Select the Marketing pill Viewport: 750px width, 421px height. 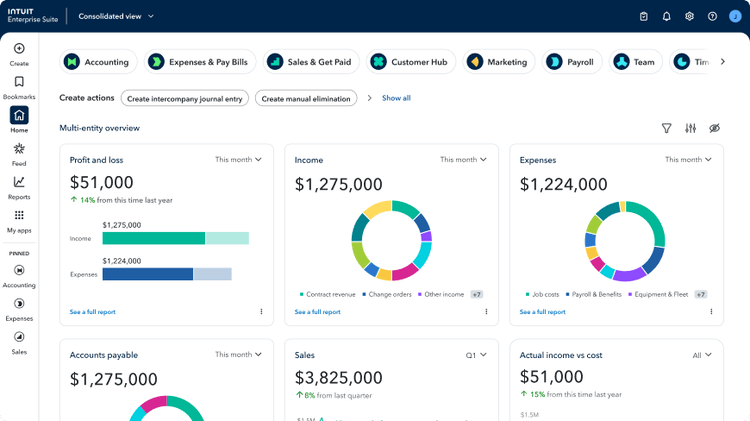(498, 62)
